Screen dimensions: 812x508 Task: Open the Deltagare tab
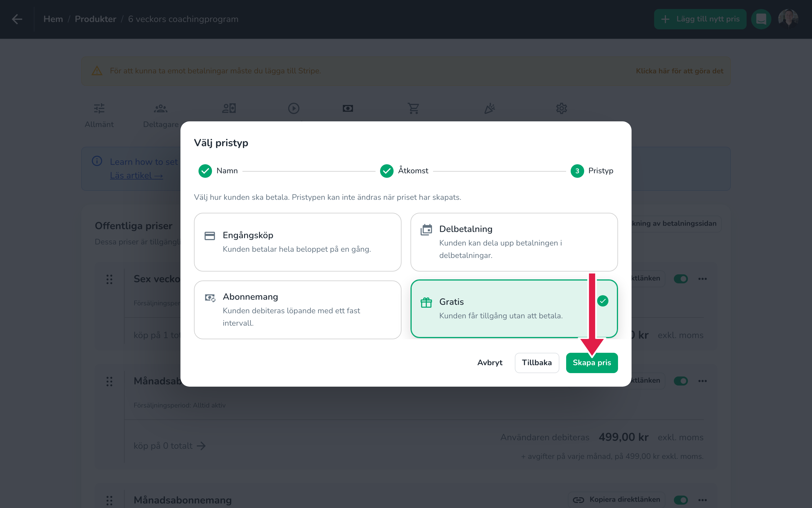tap(161, 115)
